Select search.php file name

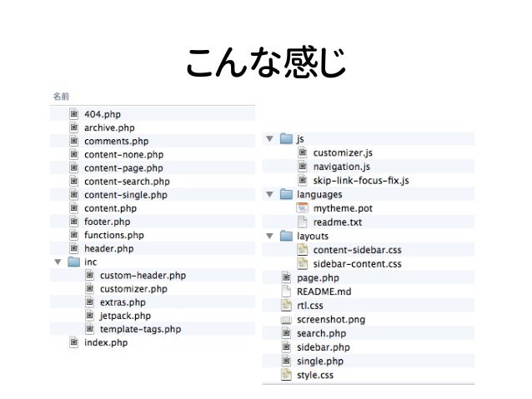[x=321, y=333]
